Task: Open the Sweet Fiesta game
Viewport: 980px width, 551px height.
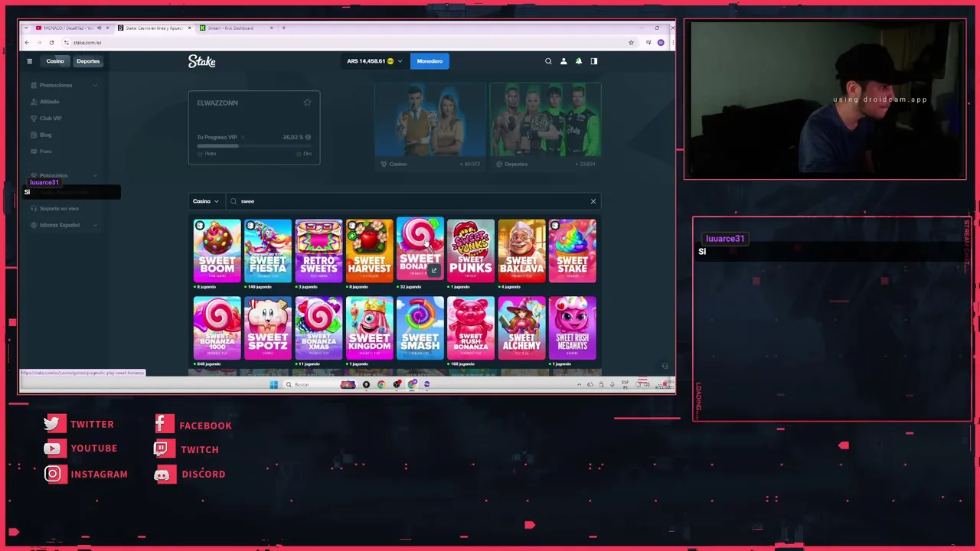Action: click(267, 250)
